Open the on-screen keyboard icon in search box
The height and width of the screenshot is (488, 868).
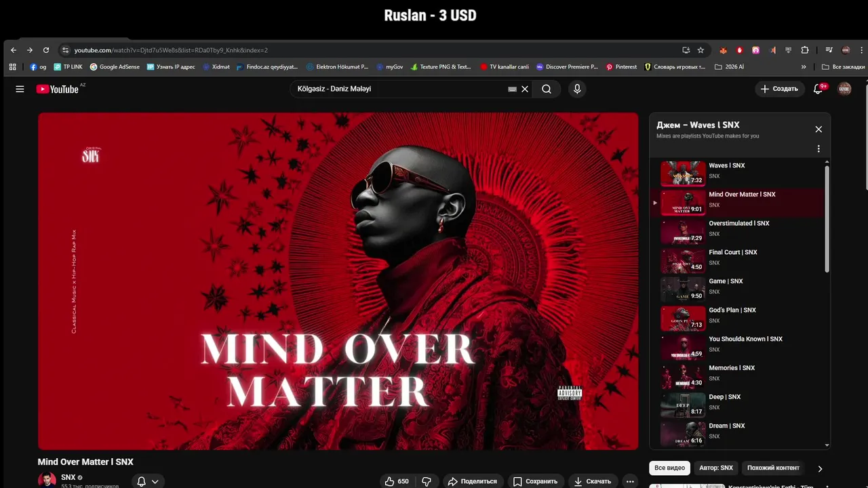(513, 89)
